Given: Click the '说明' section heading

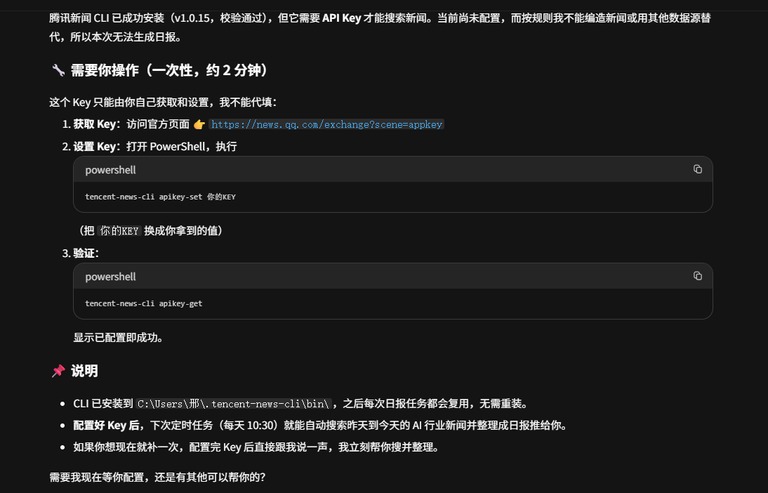Looking at the screenshot, I should pos(84,371).
